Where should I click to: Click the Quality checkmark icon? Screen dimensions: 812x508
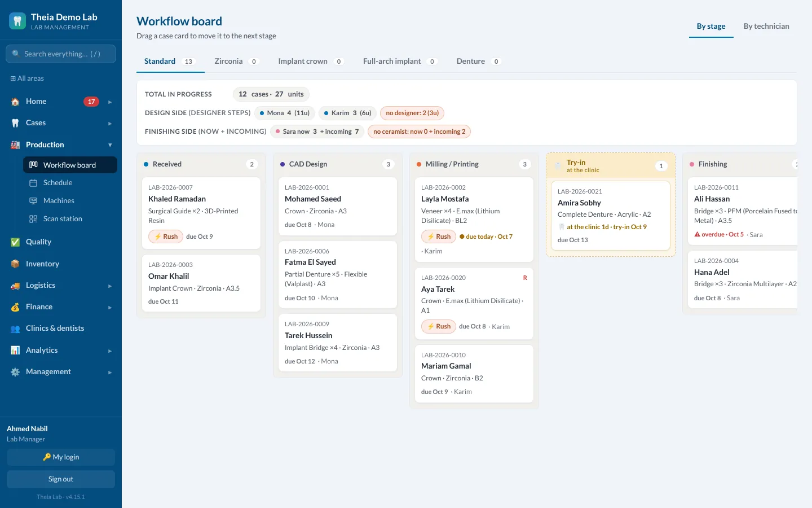15,242
